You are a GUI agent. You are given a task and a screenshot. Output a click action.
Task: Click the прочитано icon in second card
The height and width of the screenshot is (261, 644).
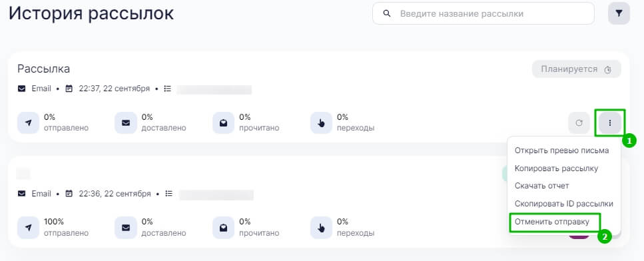click(223, 227)
